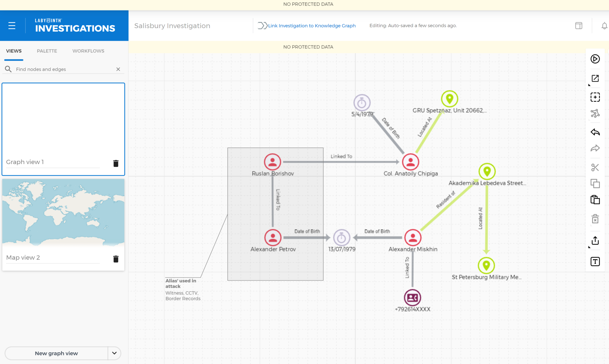Image resolution: width=609 pixels, height=364 pixels.
Task: Click the Cut tool in the right toolbar
Action: point(595,167)
